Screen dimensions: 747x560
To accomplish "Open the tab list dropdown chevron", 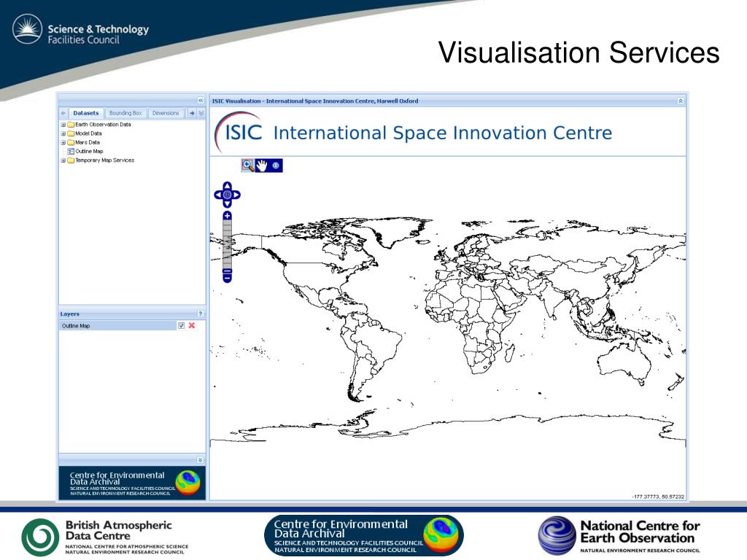I will coord(201,113).
